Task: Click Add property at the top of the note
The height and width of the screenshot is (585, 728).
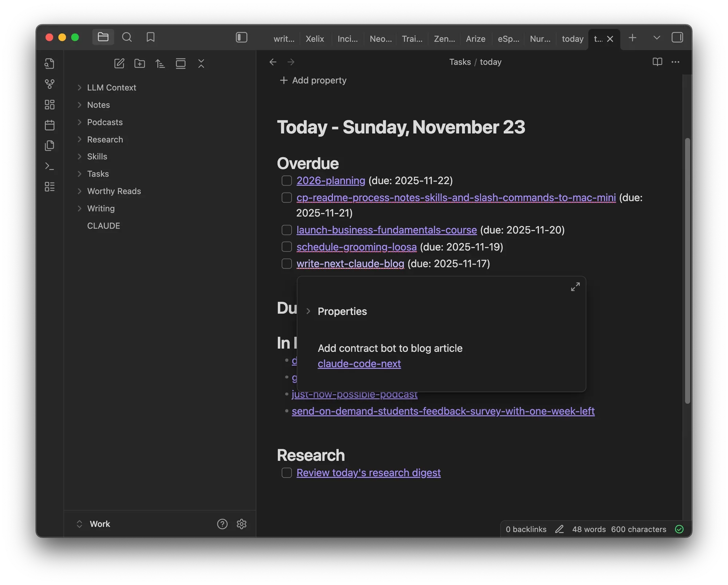Action: (313, 80)
